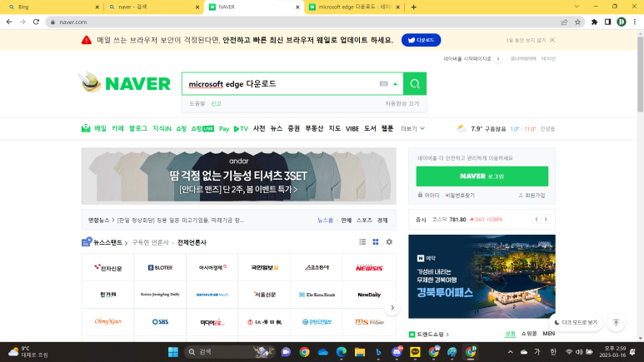Open the on-screen keyboard icon in search box

383,84
